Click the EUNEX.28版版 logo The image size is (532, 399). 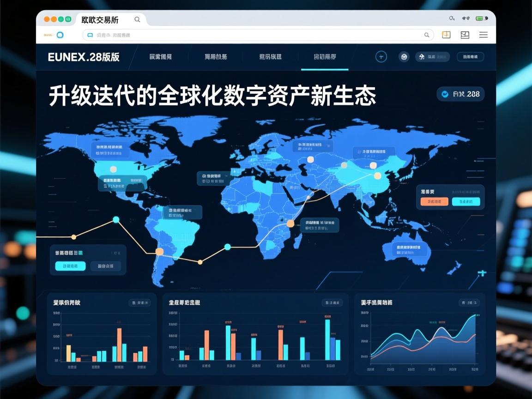(x=84, y=57)
